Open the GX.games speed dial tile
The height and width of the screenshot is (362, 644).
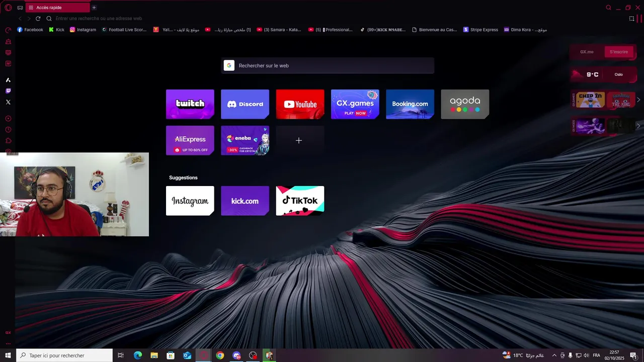[x=355, y=104]
